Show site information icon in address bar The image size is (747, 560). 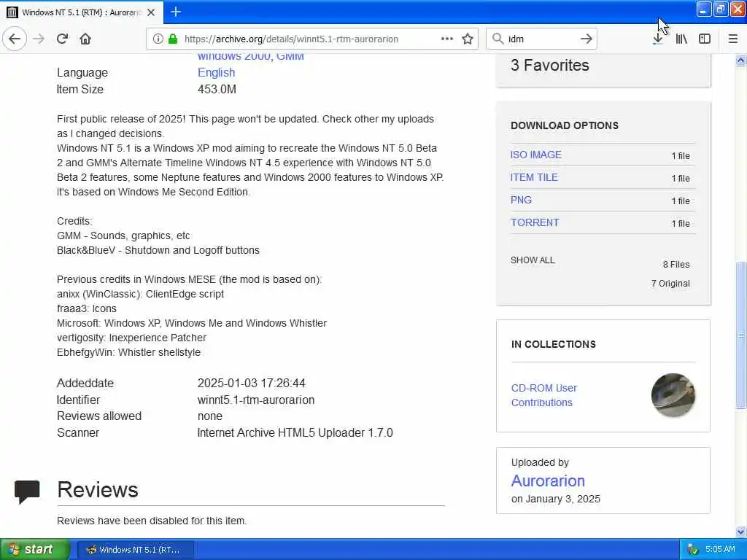(x=158, y=39)
